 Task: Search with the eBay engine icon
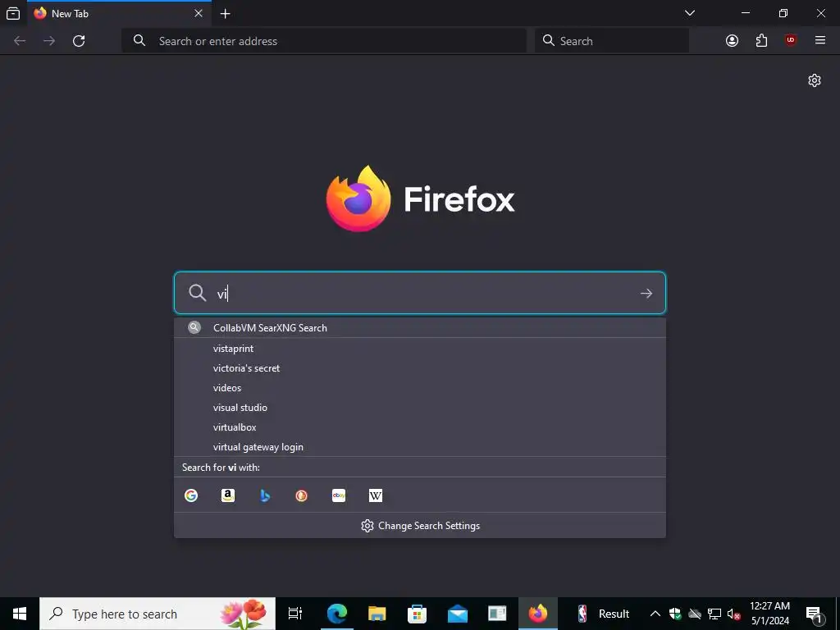(339, 495)
